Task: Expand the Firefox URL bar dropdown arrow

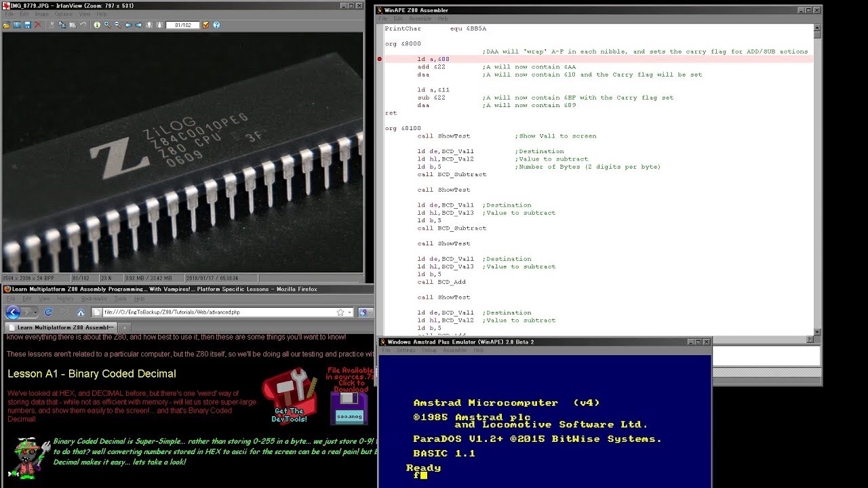Action: click(x=350, y=312)
